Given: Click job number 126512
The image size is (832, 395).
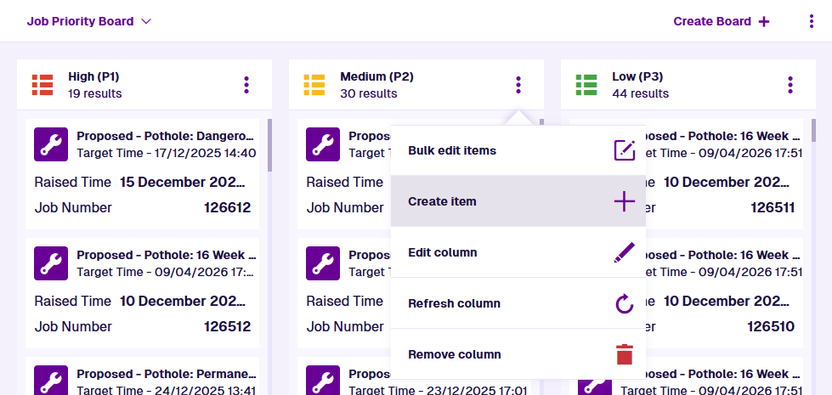Looking at the screenshot, I should pos(227,327).
